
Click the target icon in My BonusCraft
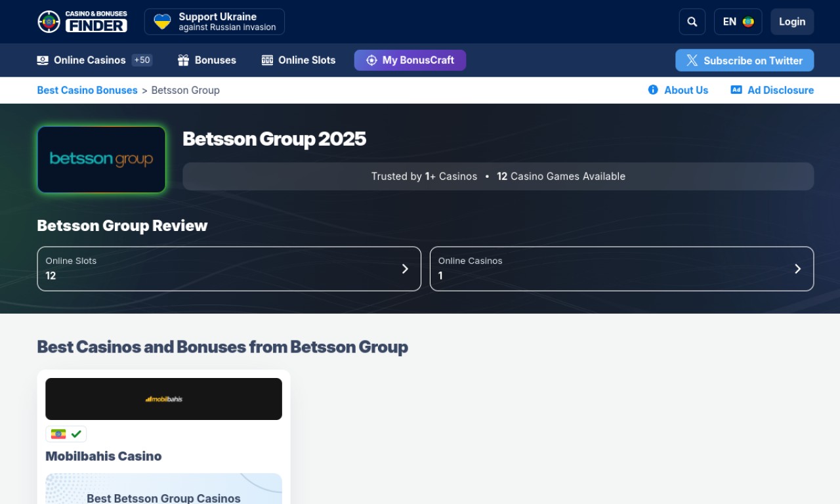coord(371,60)
